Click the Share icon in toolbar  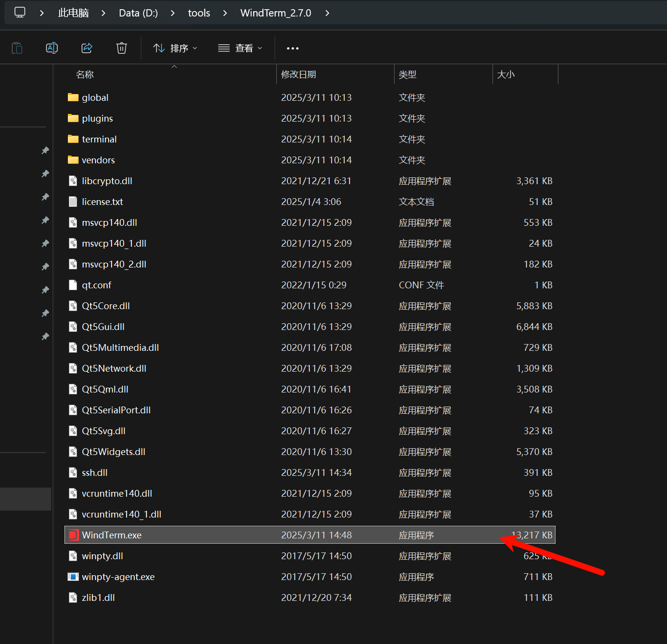click(x=87, y=48)
